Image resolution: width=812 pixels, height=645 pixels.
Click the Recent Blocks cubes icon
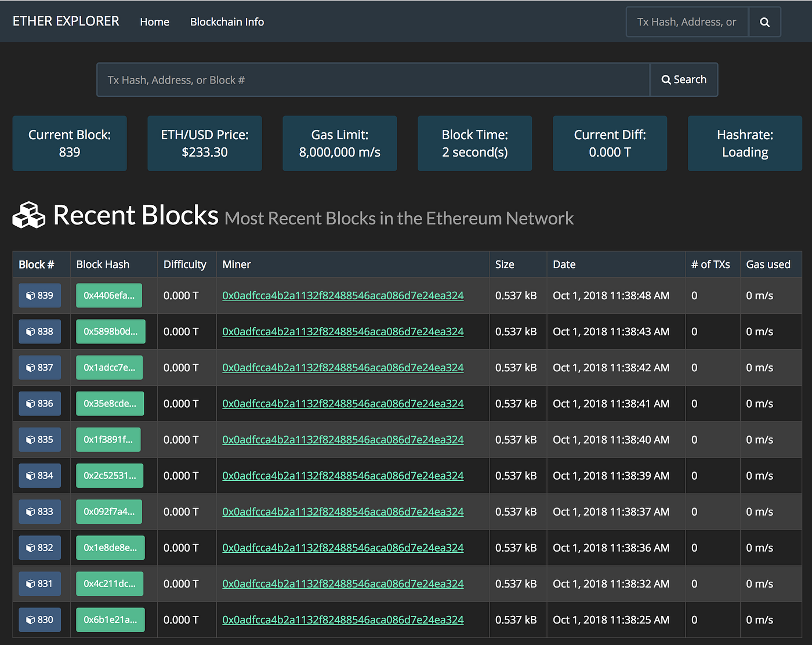29,215
